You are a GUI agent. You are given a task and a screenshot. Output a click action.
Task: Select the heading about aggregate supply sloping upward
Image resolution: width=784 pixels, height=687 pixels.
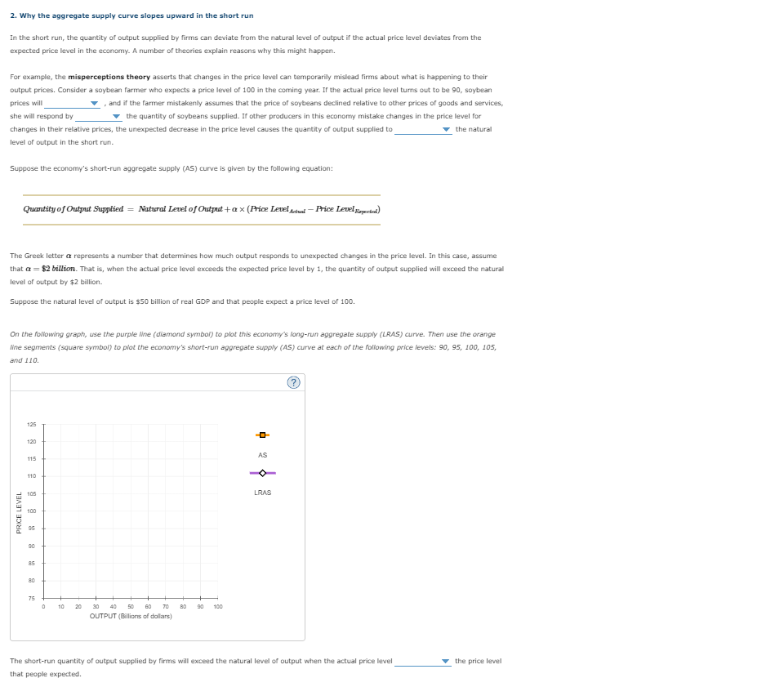pyautogui.click(x=129, y=15)
